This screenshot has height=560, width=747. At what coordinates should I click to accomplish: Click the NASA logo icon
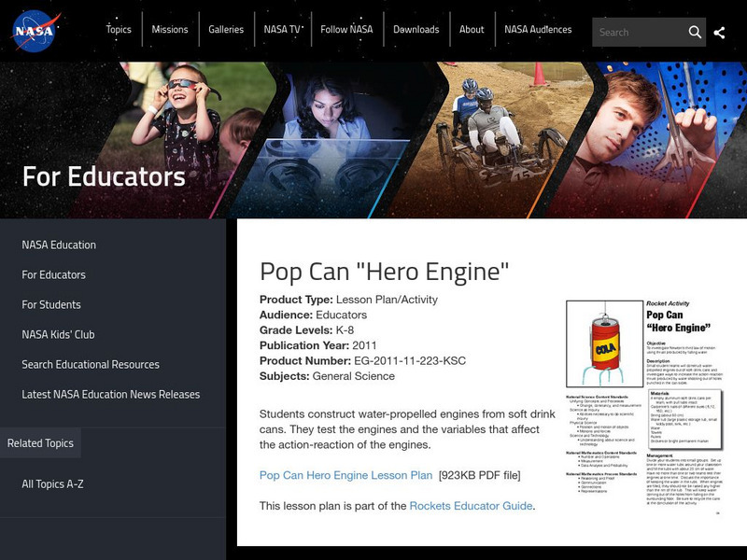point(35,30)
